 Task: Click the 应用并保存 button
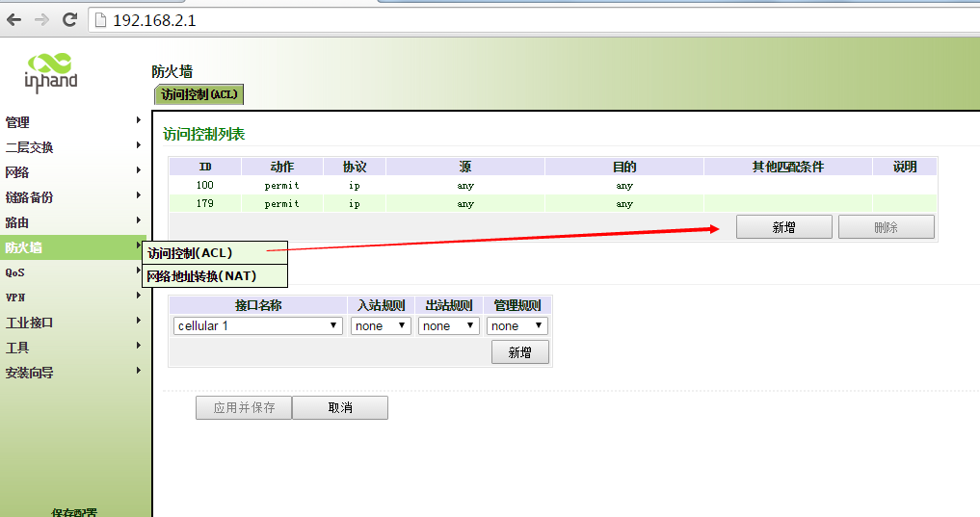point(244,408)
